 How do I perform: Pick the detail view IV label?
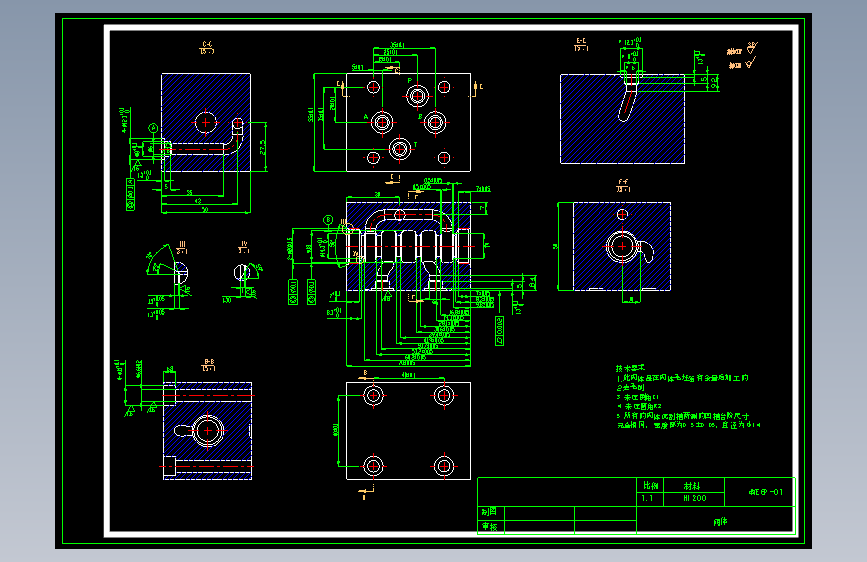(243, 247)
